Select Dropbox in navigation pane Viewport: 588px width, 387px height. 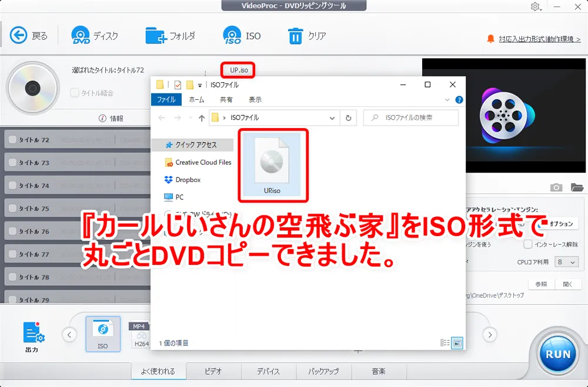click(183, 180)
